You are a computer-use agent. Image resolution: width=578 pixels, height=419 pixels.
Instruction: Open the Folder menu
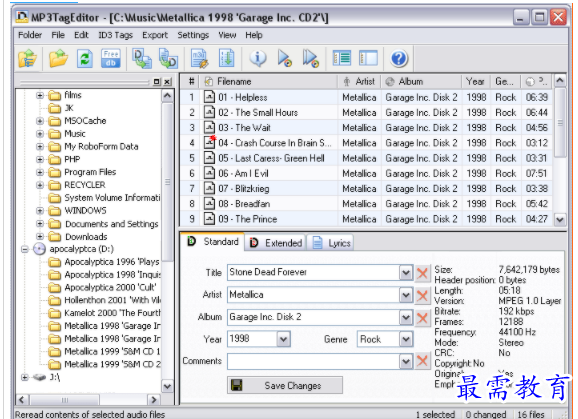[30, 35]
